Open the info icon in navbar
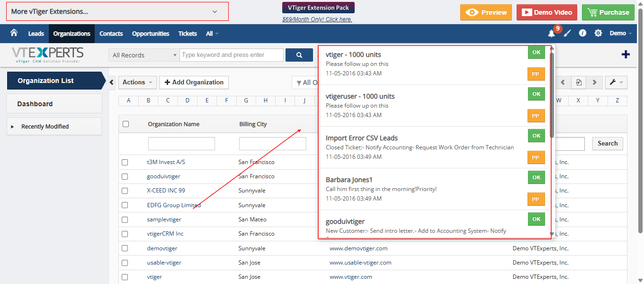Image resolution: width=644 pixels, height=284 pixels. [x=583, y=33]
